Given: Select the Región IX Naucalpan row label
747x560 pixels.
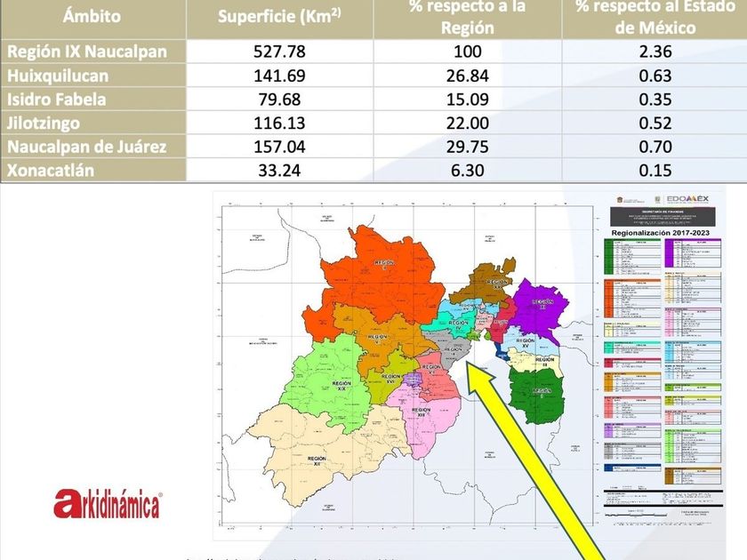Looking at the screenshot, I should pyautogui.click(x=87, y=52).
